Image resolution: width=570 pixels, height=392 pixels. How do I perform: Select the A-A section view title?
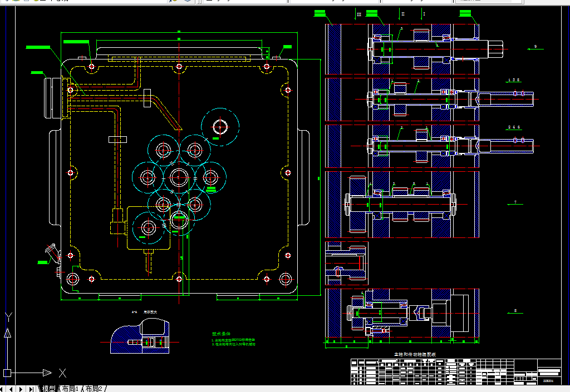(x=144, y=312)
